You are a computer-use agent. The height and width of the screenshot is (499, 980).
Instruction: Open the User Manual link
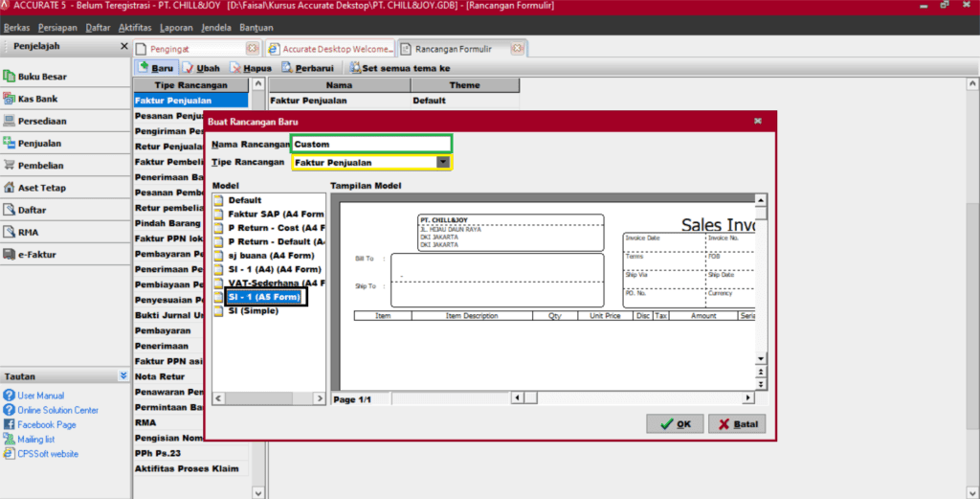[x=40, y=396]
